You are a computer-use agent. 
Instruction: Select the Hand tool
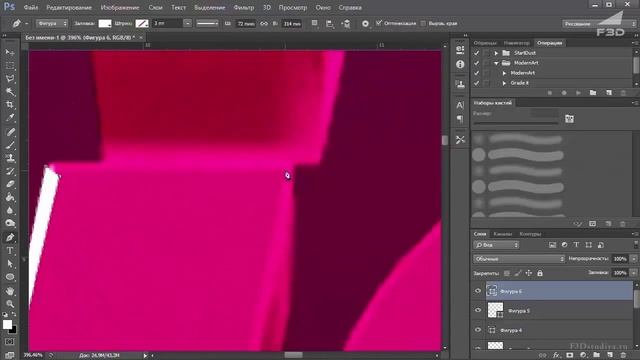pyautogui.click(x=10, y=291)
